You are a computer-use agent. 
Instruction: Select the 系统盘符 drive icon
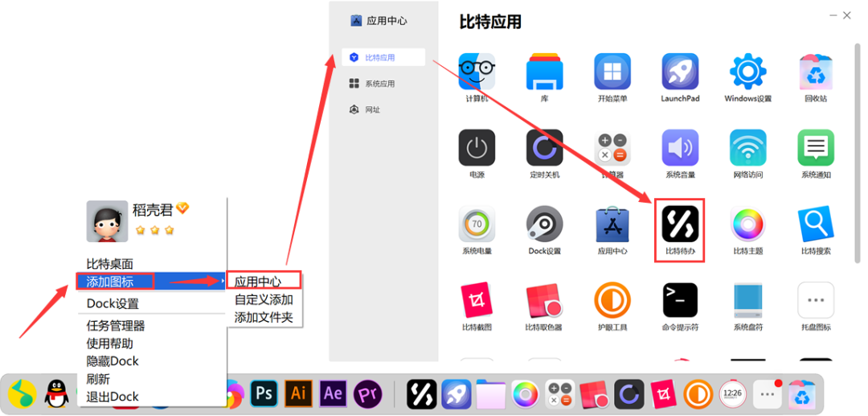coord(748,300)
